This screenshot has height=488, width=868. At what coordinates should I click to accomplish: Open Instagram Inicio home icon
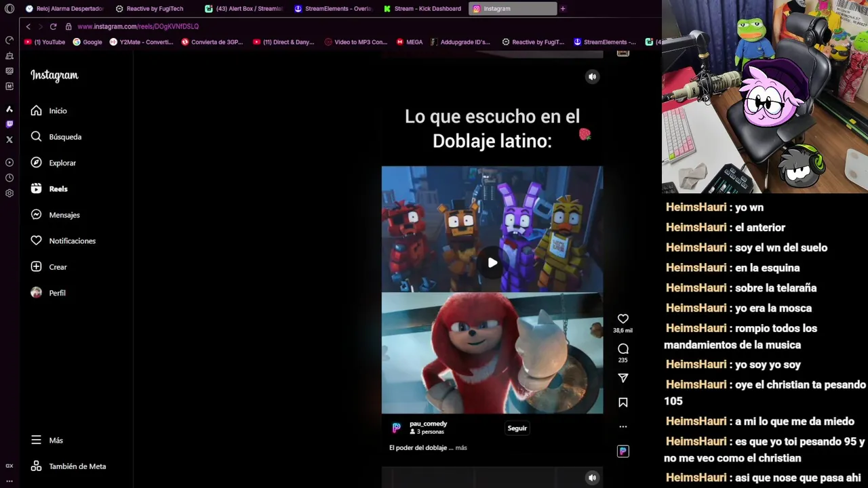(36, 110)
